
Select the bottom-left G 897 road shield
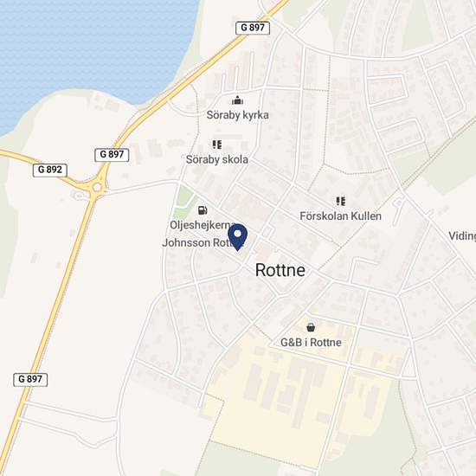pos(30,379)
